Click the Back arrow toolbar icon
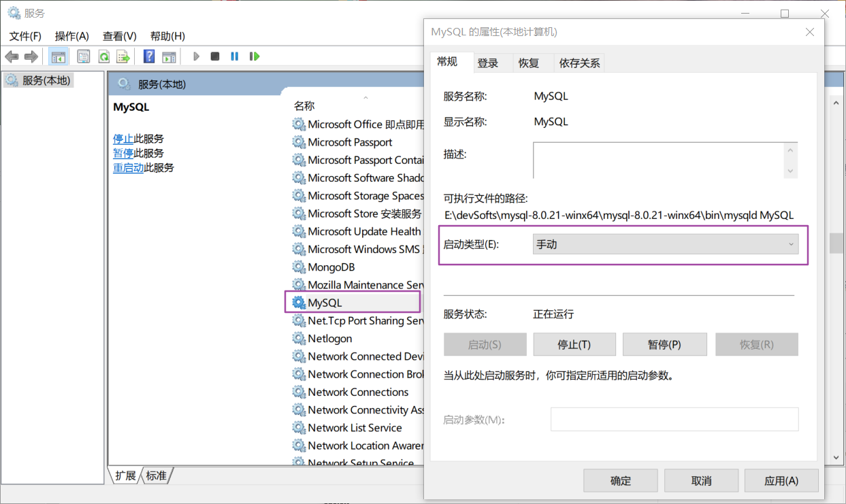Image resolution: width=846 pixels, height=504 pixels. tap(12, 56)
